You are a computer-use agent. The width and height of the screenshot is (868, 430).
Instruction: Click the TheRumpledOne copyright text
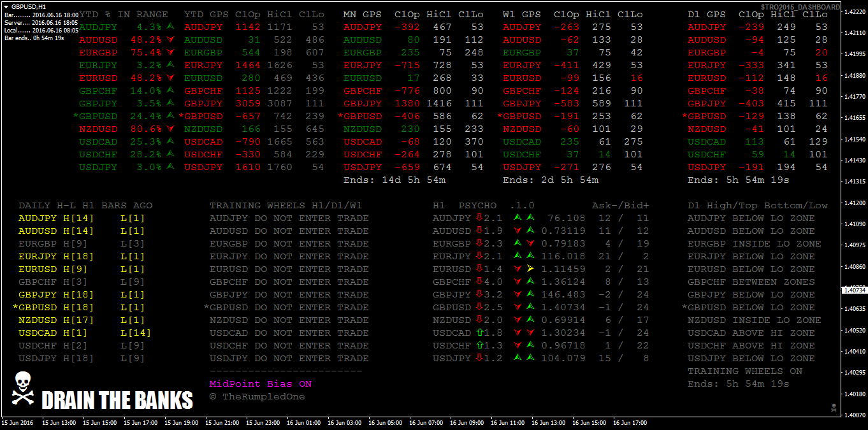[x=257, y=397]
